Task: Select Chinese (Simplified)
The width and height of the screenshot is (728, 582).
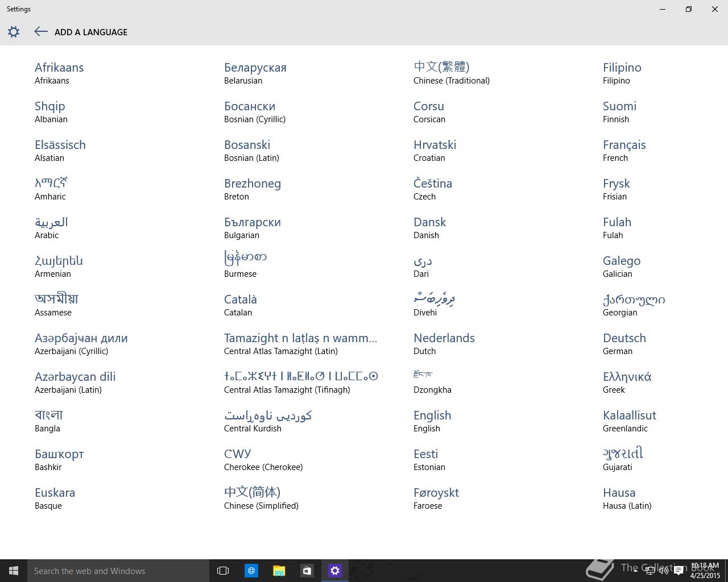Action: click(261, 498)
